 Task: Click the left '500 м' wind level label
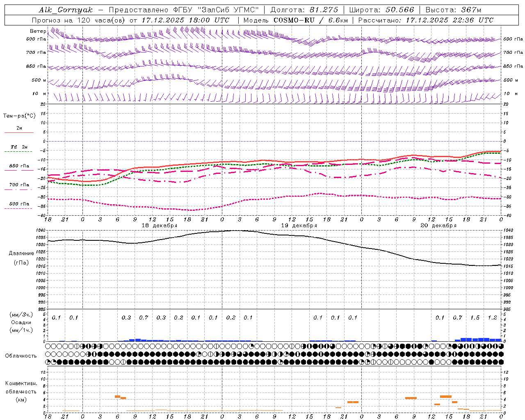pos(39,80)
